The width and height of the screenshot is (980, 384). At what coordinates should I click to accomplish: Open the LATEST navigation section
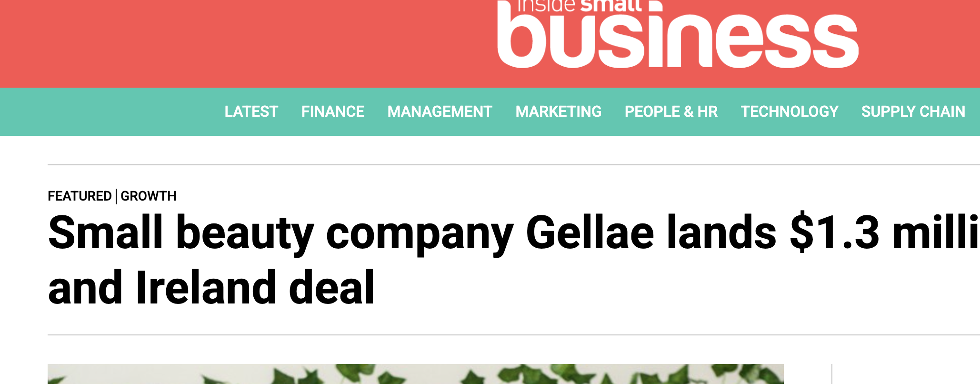point(251,111)
